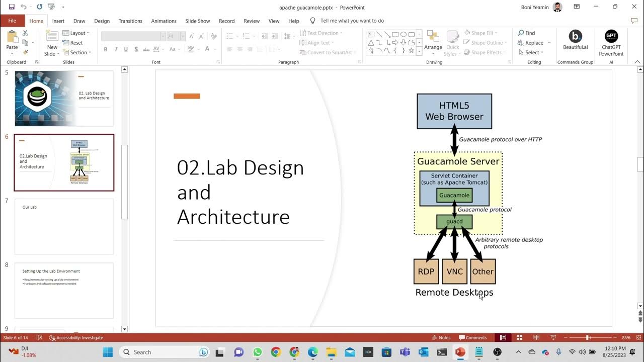Toggle the Notes pane

[441, 337]
